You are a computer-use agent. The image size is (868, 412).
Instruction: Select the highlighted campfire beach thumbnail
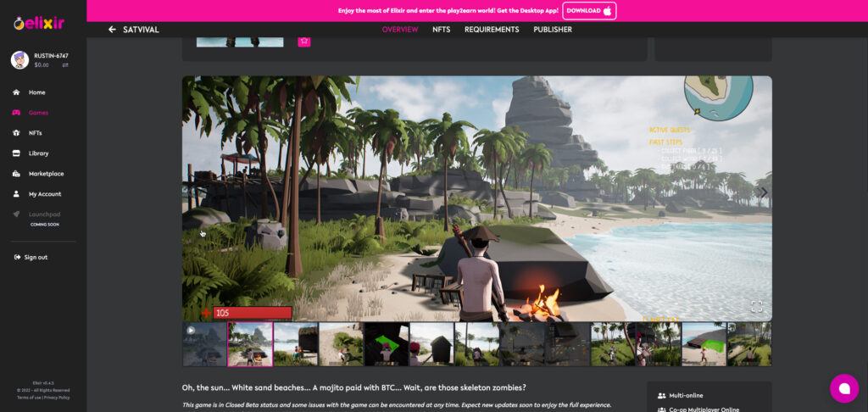(x=250, y=344)
